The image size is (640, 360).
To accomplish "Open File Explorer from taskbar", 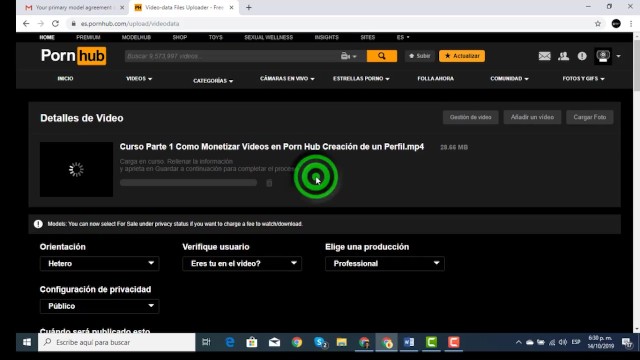I will point(342,342).
